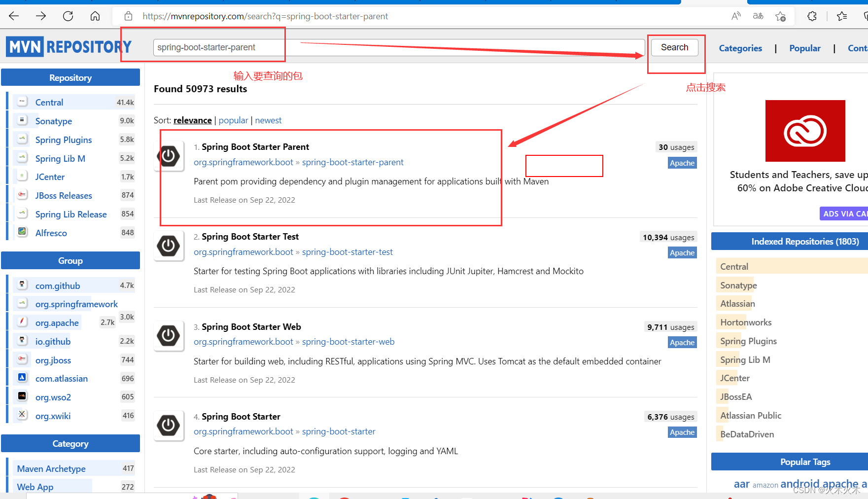
Task: Click Spring Boot Starter Parent power icon
Action: pos(169,156)
